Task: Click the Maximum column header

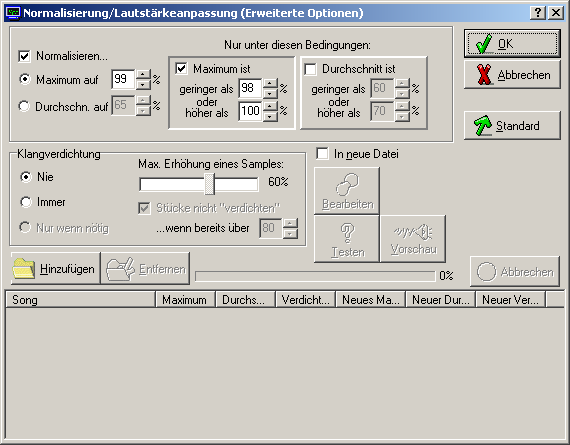Action: (x=185, y=300)
